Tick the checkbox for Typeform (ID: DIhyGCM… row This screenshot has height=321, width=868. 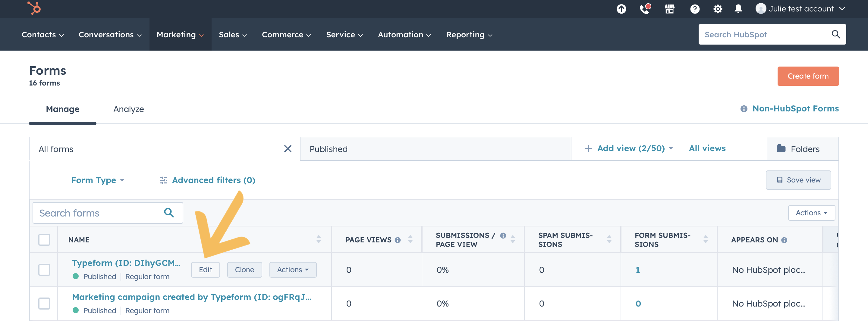[44, 270]
